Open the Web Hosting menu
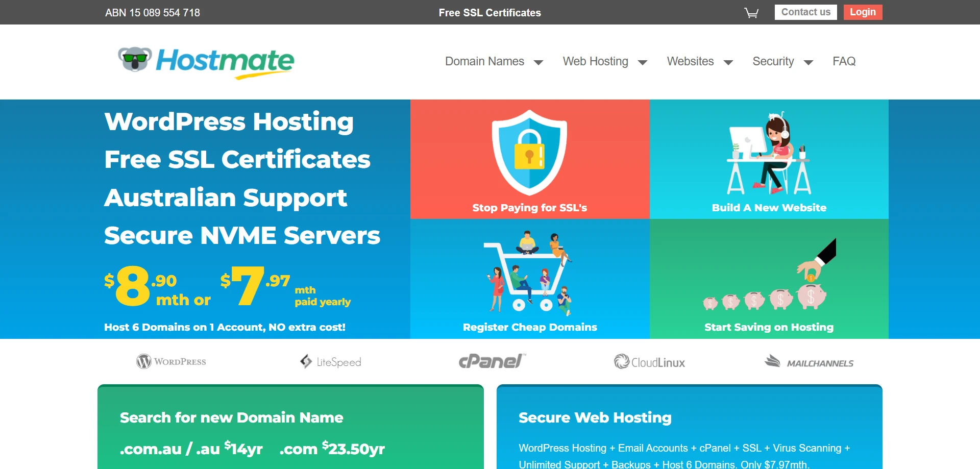The height and width of the screenshot is (469, 980). coord(595,61)
